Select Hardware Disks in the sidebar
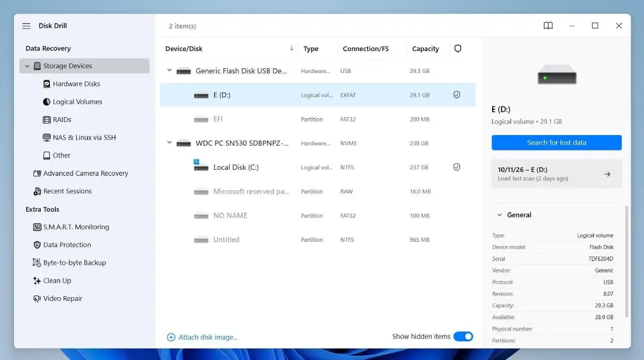This screenshot has width=644, height=360. click(76, 84)
